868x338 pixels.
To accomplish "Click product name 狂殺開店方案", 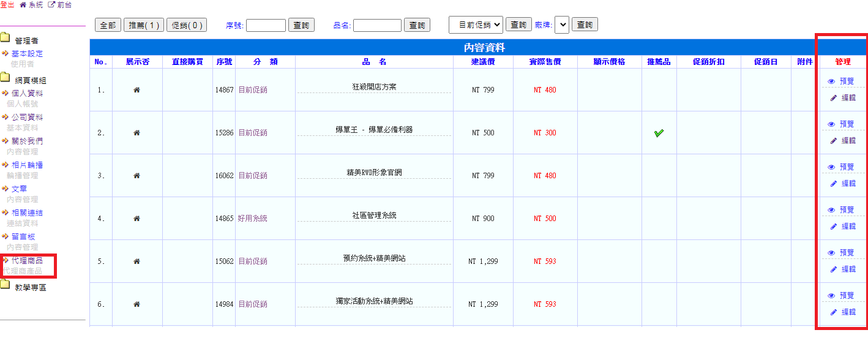I will [374, 87].
